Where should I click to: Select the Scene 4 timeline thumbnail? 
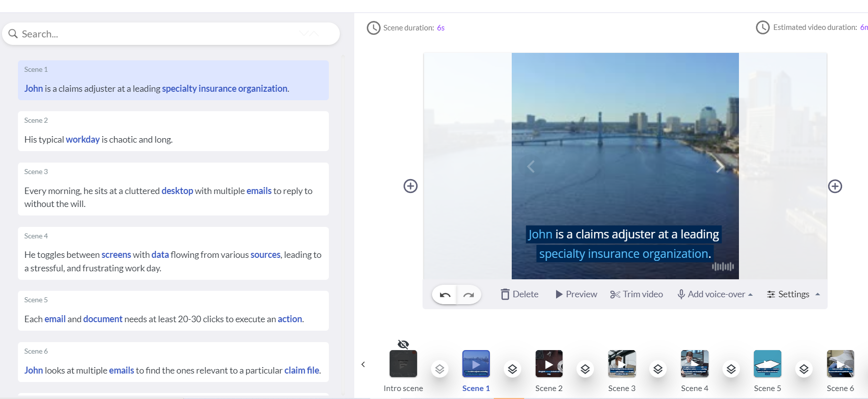695,364
